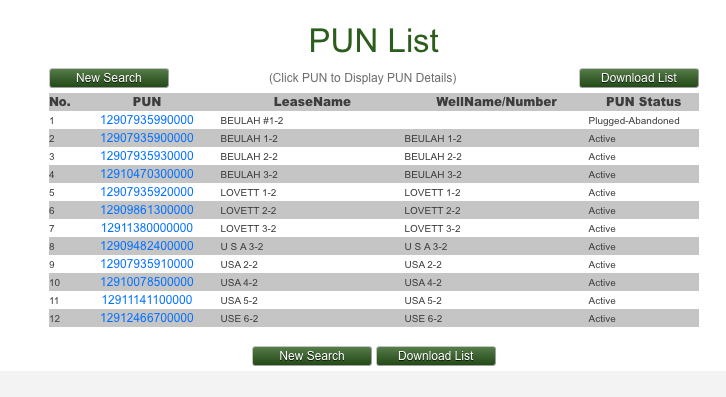This screenshot has height=397, width=726.
Task: Click the top New Search button
Action: click(109, 78)
